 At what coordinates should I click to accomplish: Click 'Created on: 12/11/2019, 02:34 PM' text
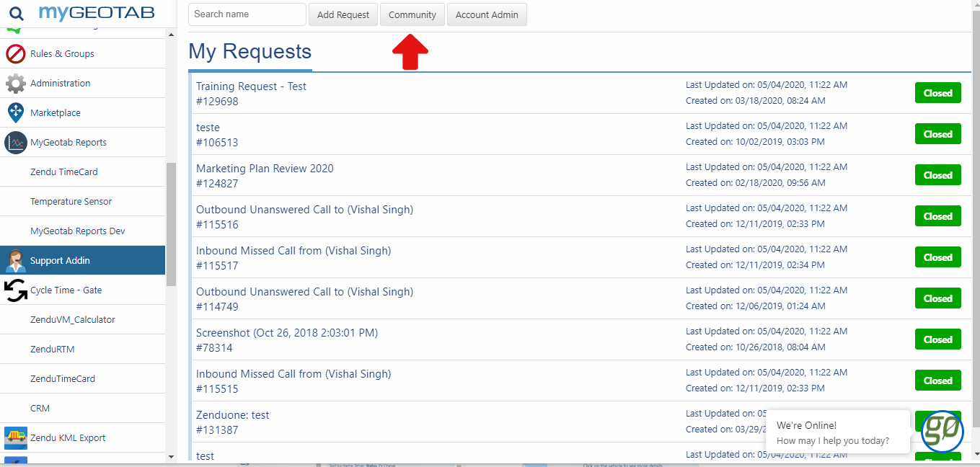pos(756,265)
